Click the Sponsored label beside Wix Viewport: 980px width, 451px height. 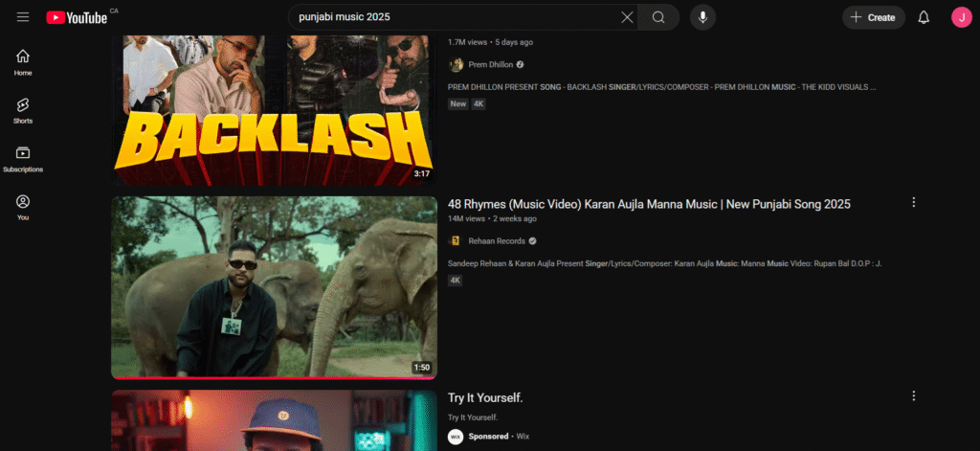(x=488, y=436)
